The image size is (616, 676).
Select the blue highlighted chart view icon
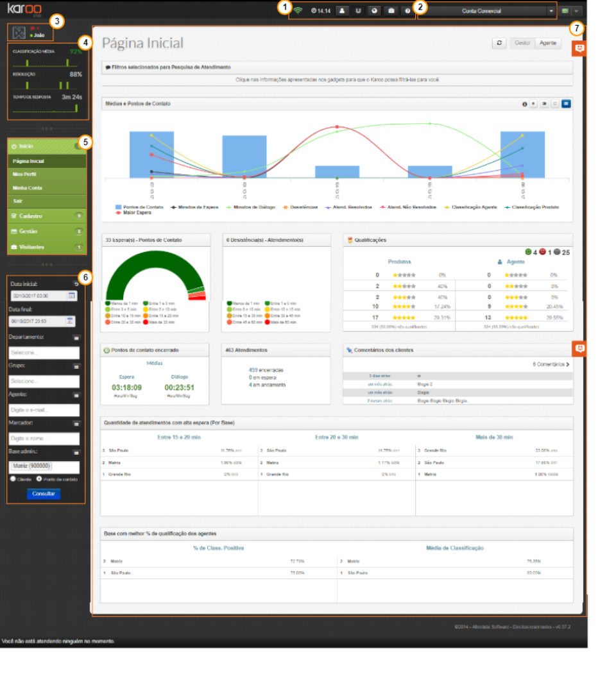567,104
